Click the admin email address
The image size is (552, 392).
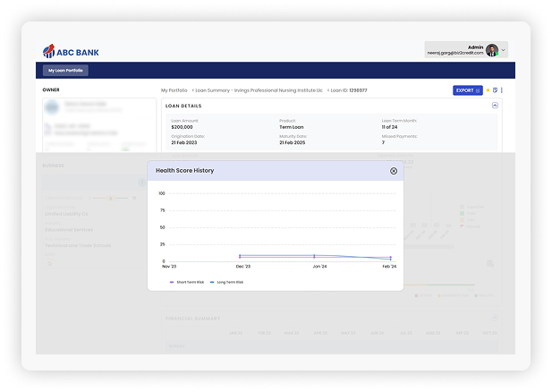pyautogui.click(x=454, y=53)
